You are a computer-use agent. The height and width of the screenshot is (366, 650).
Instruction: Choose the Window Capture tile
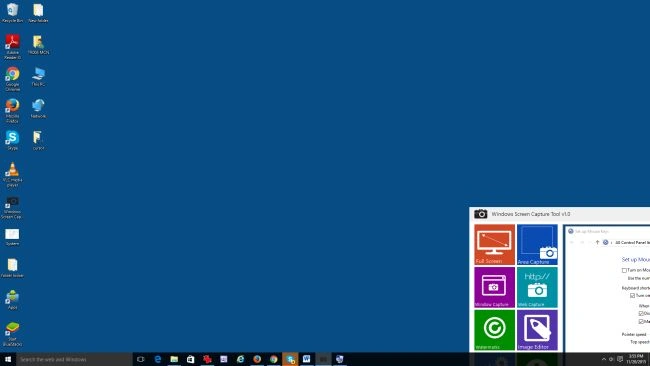click(x=495, y=287)
